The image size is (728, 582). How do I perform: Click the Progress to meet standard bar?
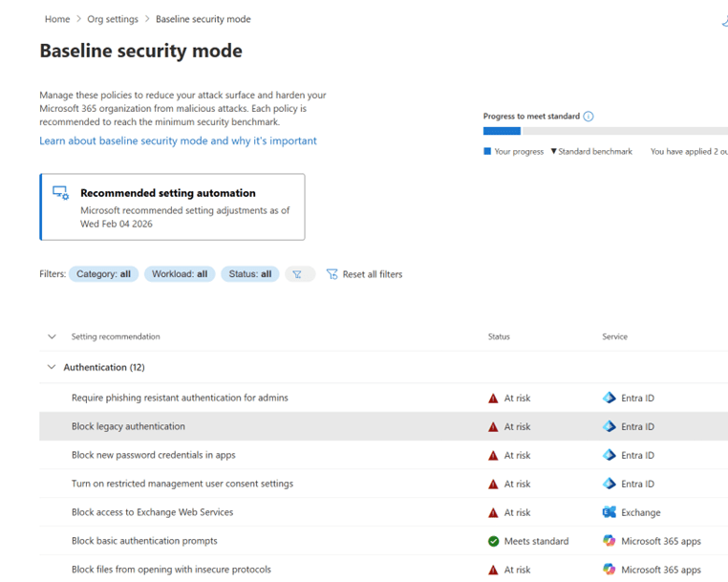tap(604, 131)
